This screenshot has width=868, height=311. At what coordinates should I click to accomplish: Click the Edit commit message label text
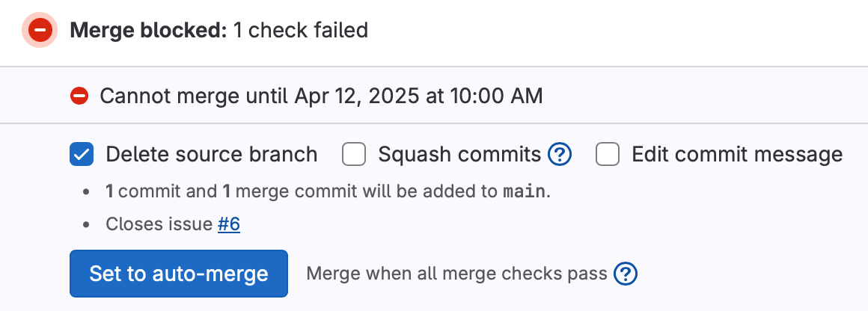[x=737, y=155]
